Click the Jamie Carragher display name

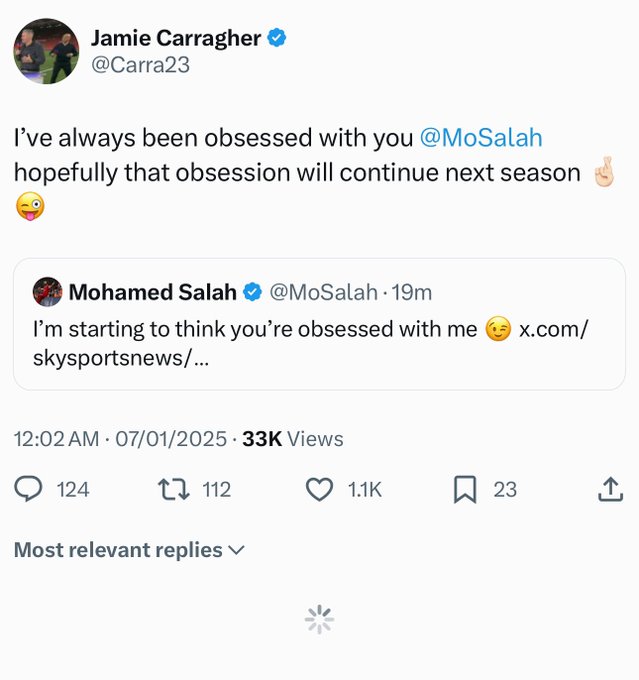pos(175,39)
